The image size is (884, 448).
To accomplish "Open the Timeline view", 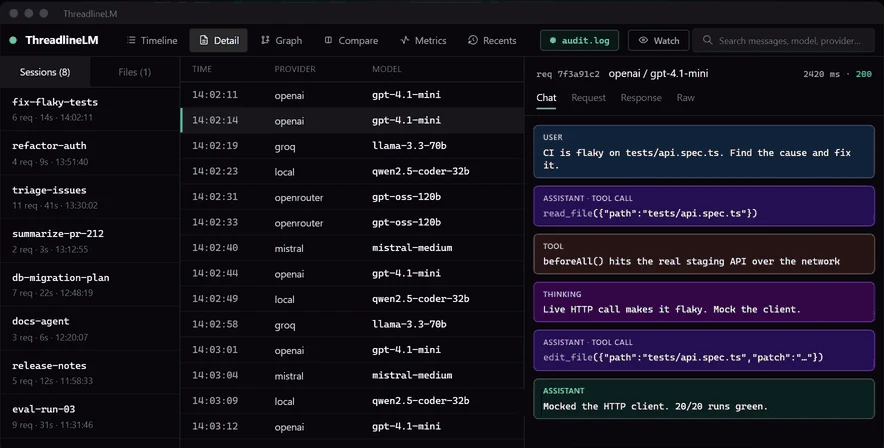I will [152, 41].
